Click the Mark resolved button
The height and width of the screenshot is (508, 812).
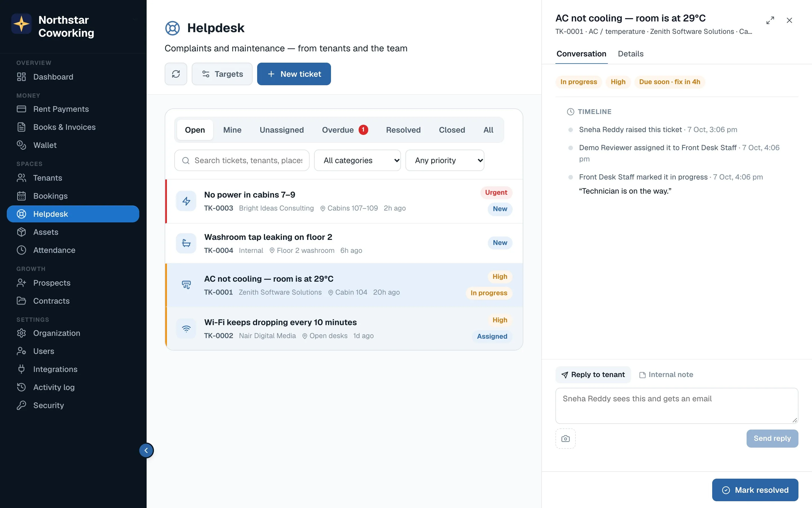click(x=755, y=490)
